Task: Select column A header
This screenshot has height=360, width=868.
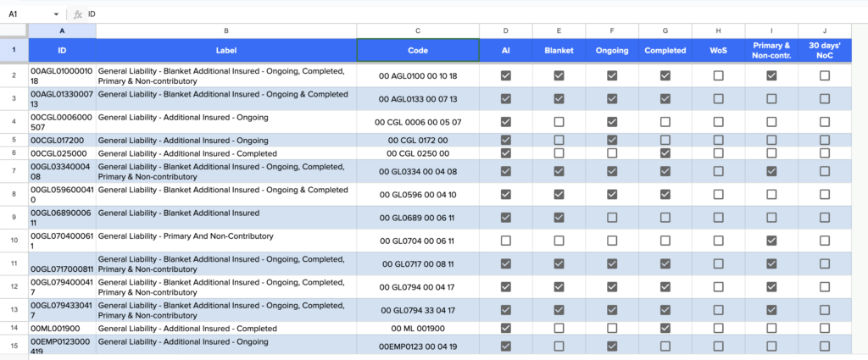Action: [62, 31]
